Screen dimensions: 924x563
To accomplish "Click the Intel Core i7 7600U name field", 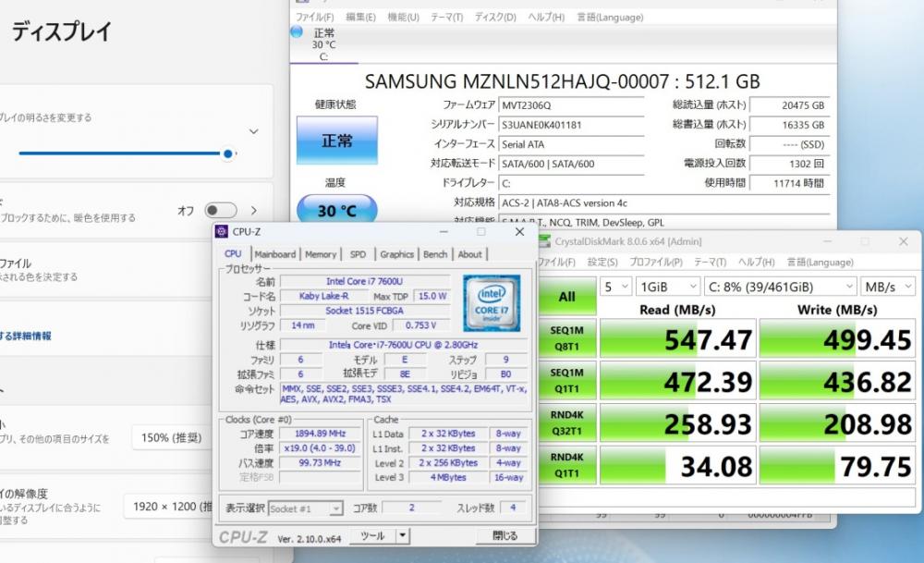I will [365, 281].
